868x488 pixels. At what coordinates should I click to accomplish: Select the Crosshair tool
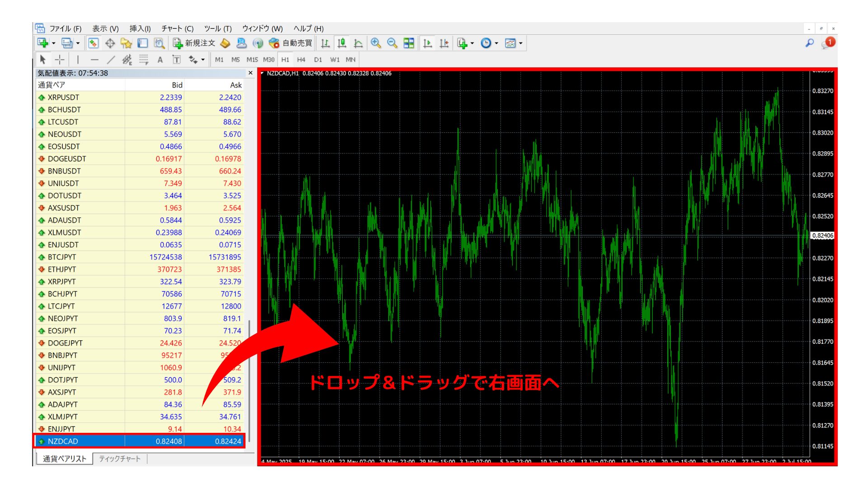click(x=59, y=59)
